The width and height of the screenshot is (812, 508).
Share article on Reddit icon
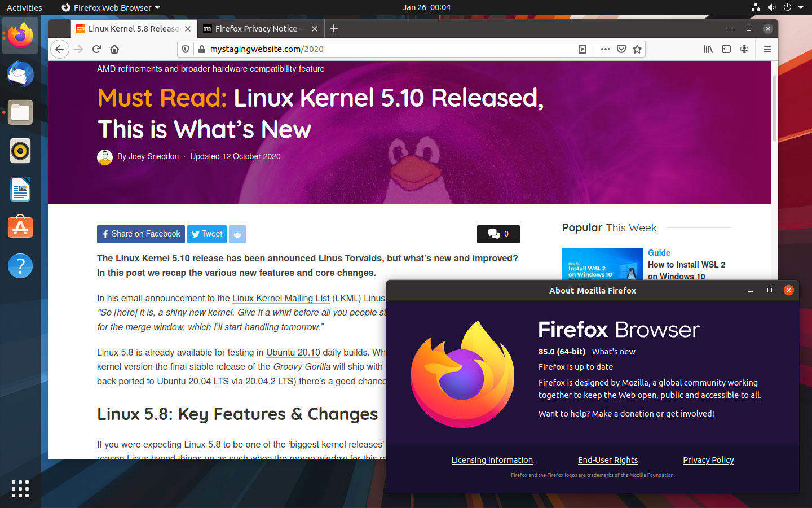coord(237,234)
